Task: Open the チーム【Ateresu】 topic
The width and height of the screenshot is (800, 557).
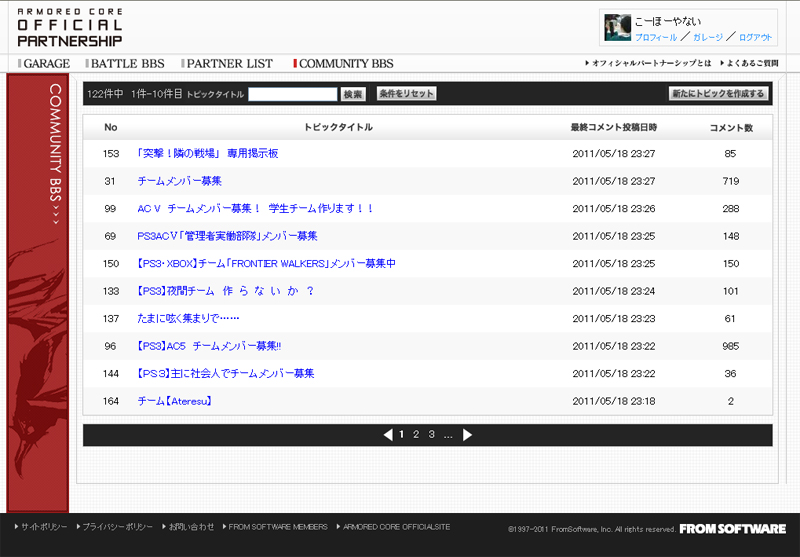Action: click(174, 401)
